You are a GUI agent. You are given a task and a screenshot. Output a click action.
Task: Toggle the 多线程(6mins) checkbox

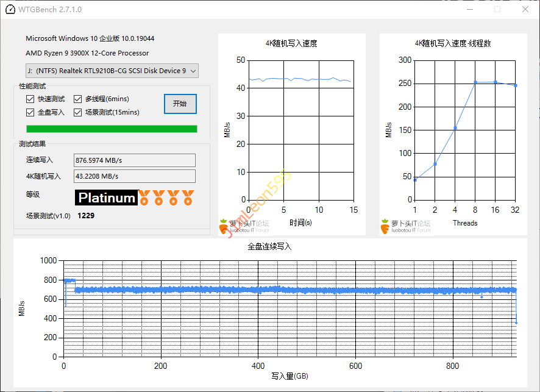78,99
